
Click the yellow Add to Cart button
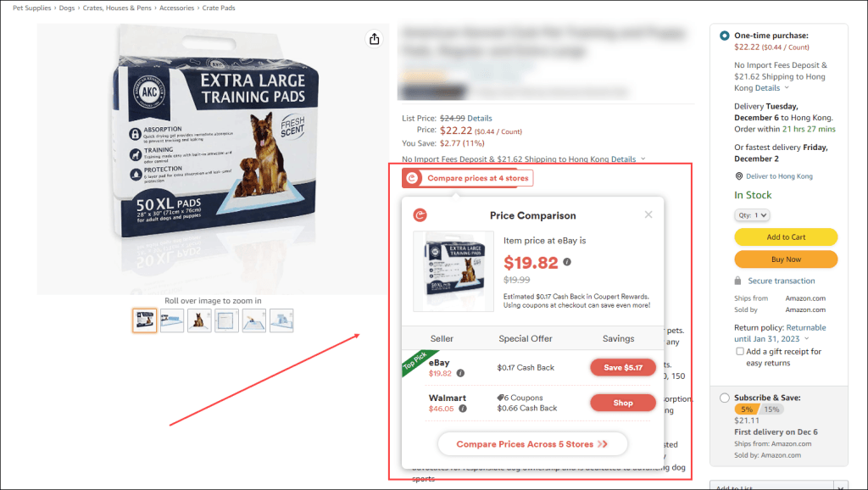point(786,237)
